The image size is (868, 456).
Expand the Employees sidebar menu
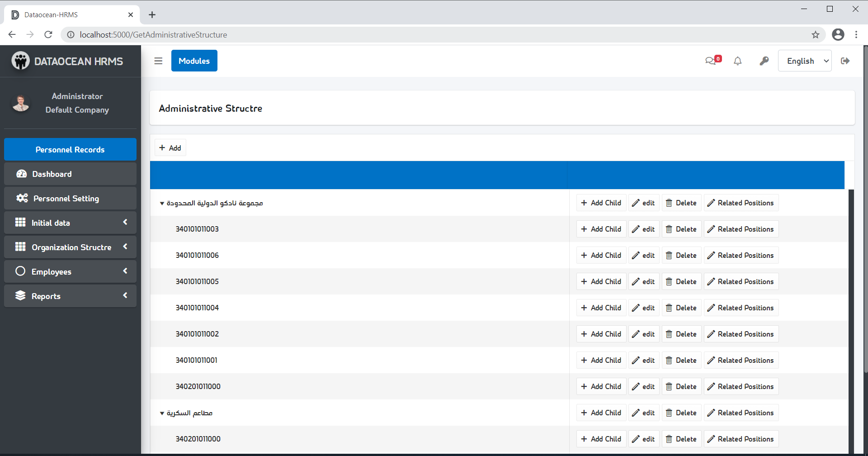click(70, 271)
